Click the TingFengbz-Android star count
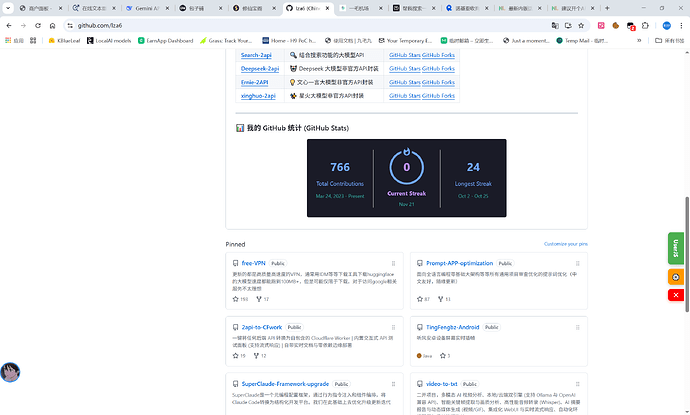Screen dimensions: 690x415 (445, 356)
